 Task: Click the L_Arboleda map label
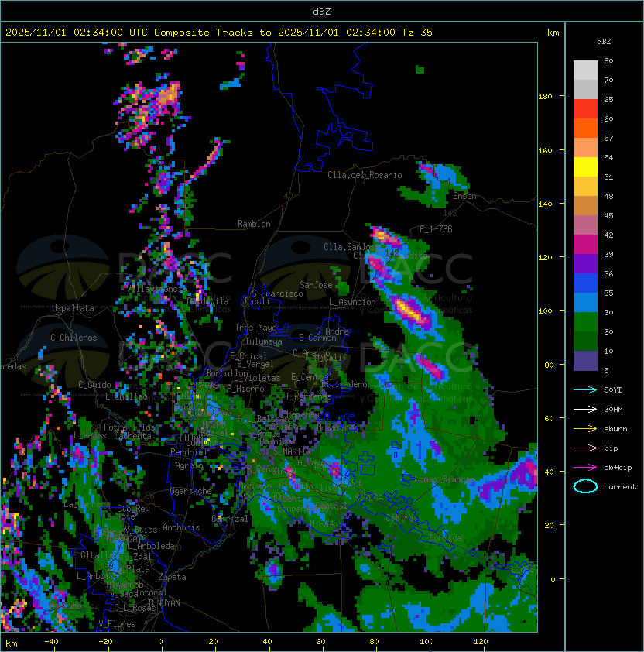[x=151, y=547]
